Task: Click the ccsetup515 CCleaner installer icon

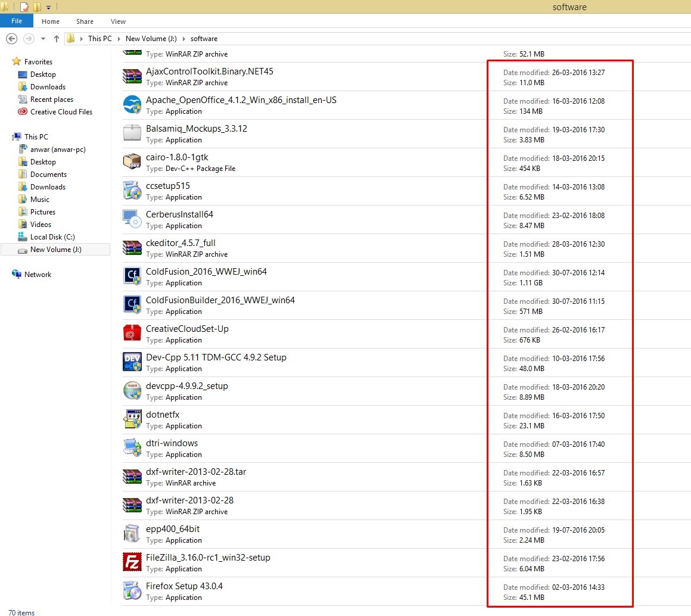Action: 132,190
